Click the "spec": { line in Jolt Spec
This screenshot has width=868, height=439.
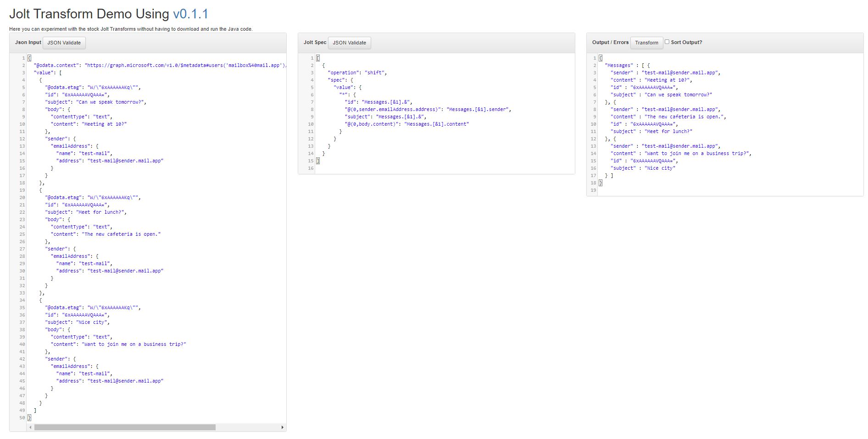tap(340, 80)
